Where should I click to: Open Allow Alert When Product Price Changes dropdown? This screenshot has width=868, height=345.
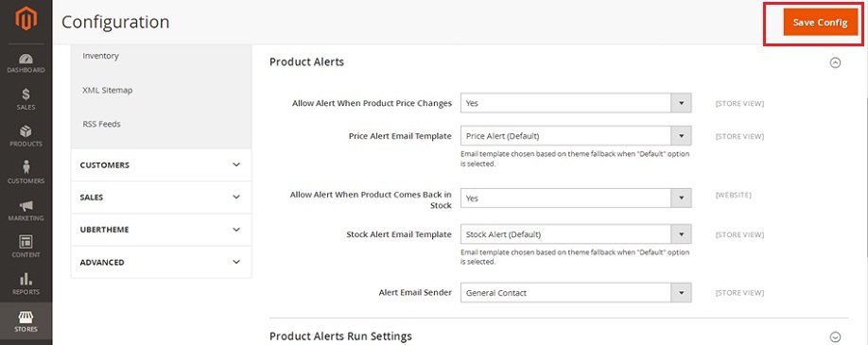576,103
